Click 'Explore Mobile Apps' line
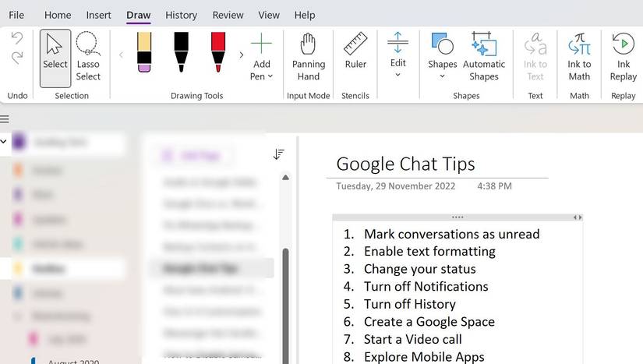Viewport: 643px width, 364px height. click(x=424, y=357)
